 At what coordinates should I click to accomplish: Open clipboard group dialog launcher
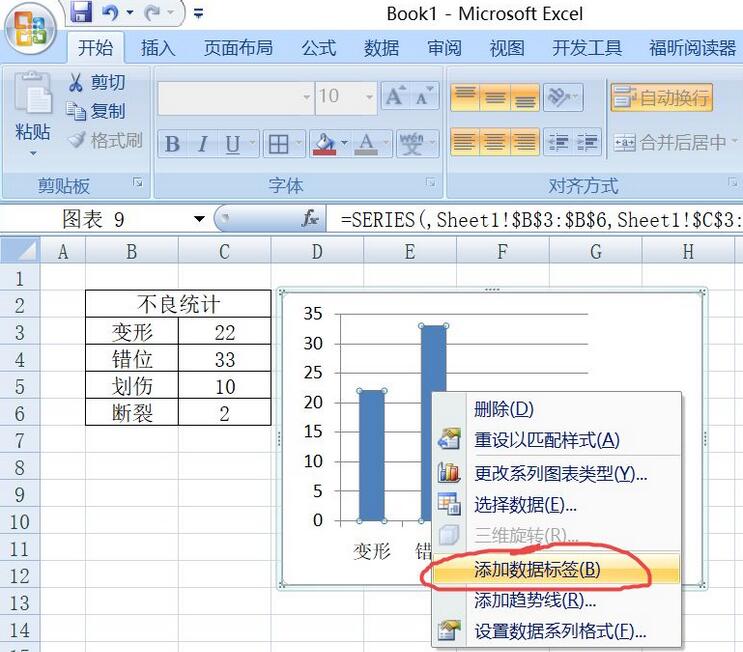tap(138, 182)
